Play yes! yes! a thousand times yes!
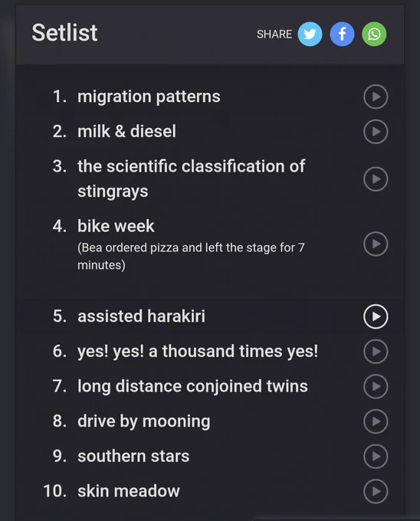Viewport: 420px width, 521px height. (376, 351)
